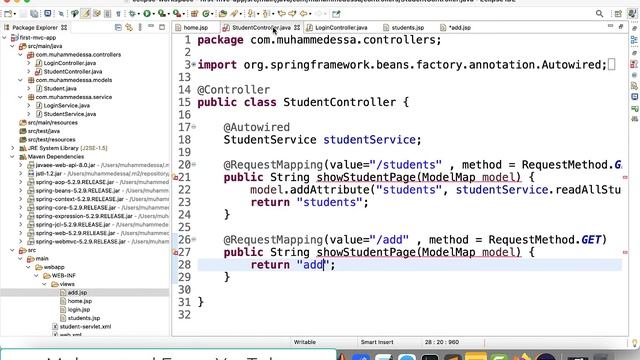
Task: Open the Run button dropdown arrow
Action: [x=153, y=14]
